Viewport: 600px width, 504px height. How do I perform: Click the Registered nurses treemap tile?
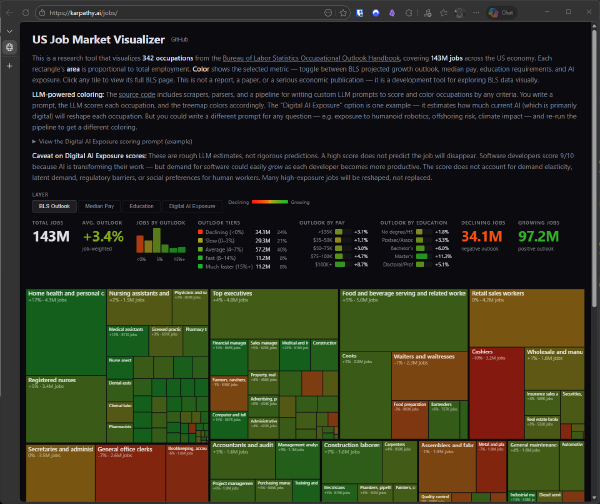click(53, 380)
